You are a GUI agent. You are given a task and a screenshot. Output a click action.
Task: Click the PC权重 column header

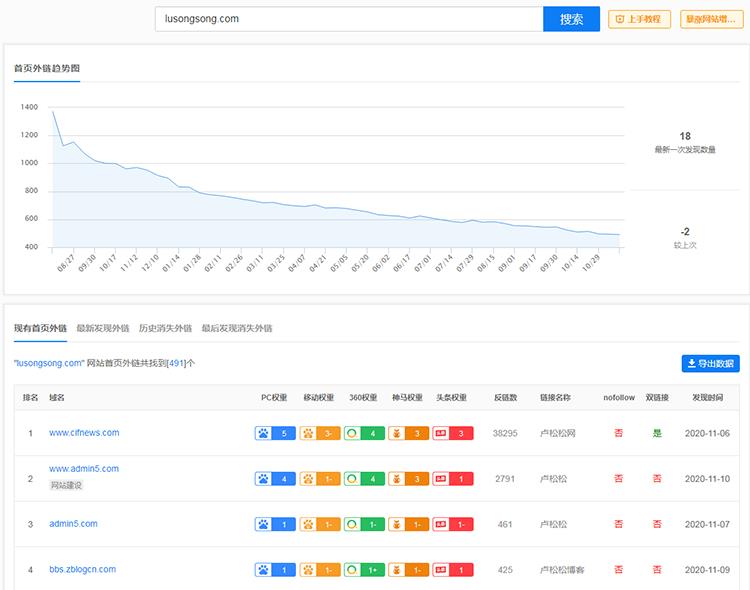point(274,398)
